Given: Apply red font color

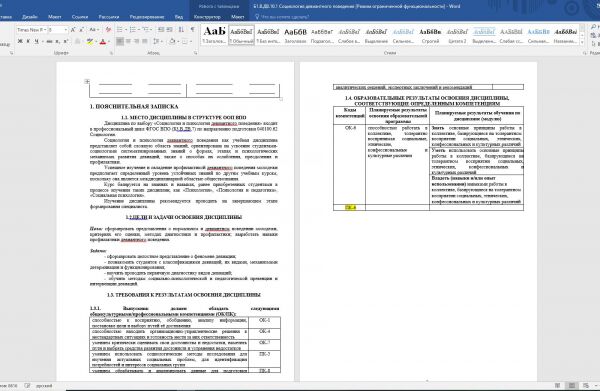Looking at the screenshot, I should point(103,41).
